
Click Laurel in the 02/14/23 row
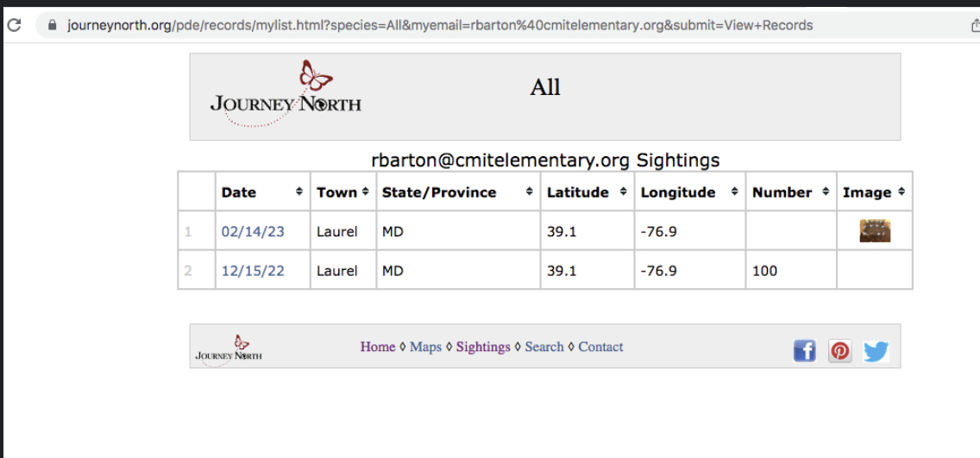click(336, 232)
